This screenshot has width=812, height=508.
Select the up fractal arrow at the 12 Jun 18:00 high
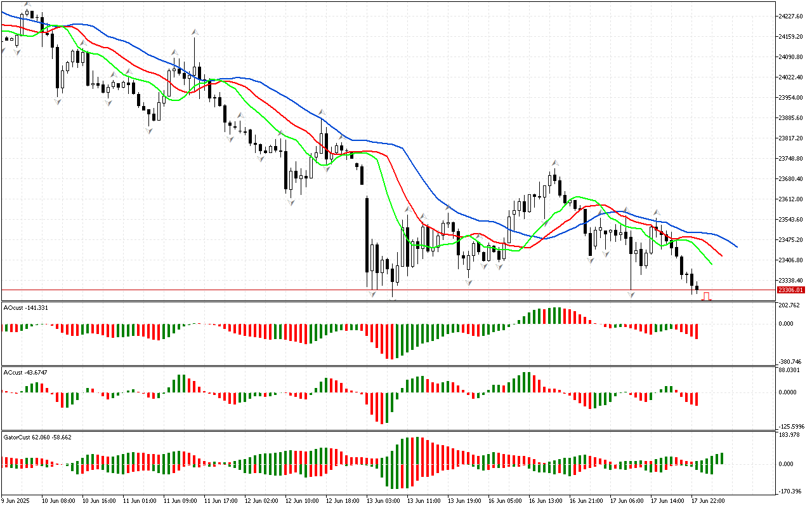coord(322,112)
